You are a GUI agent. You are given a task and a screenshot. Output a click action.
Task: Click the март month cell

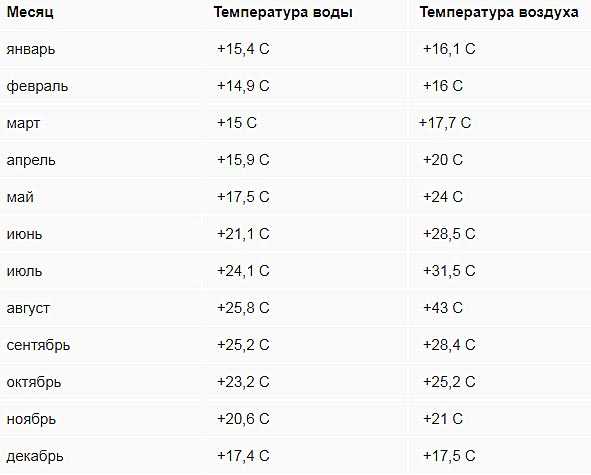click(x=23, y=123)
